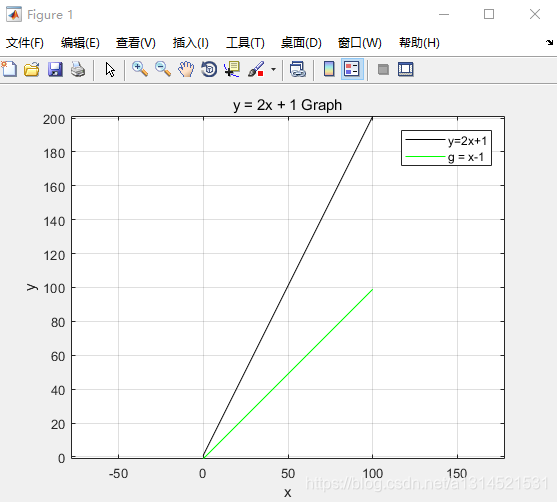The width and height of the screenshot is (557, 502).
Task: Click the Link Plot icon
Action: point(297,69)
